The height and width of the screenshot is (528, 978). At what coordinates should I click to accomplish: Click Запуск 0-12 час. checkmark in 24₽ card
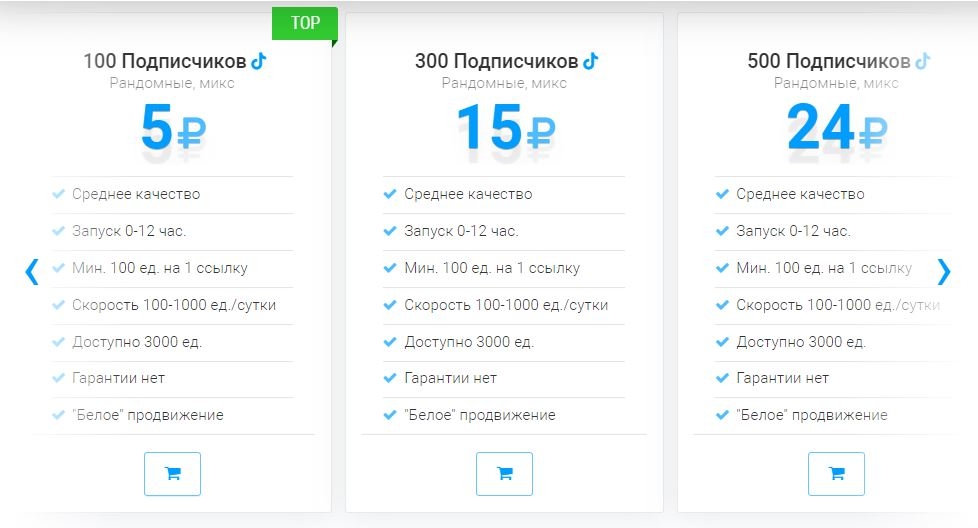(x=722, y=231)
